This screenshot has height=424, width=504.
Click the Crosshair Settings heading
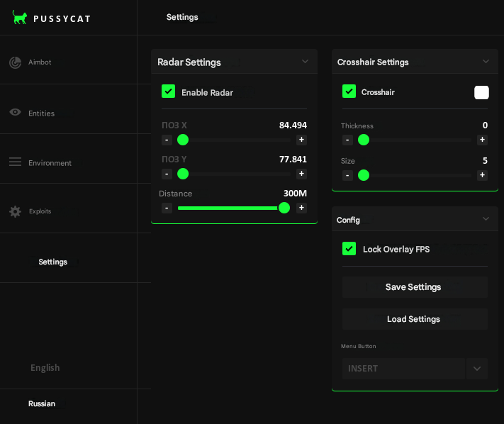click(x=373, y=62)
